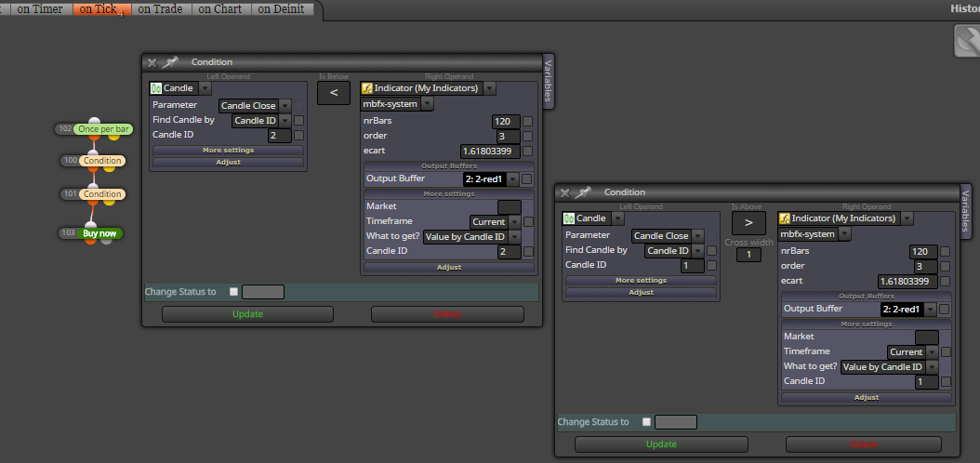Viewport: 980px width, 463px height.
Task: Open the Output Buffer dropdown in the second Condition
Action: [x=931, y=310]
